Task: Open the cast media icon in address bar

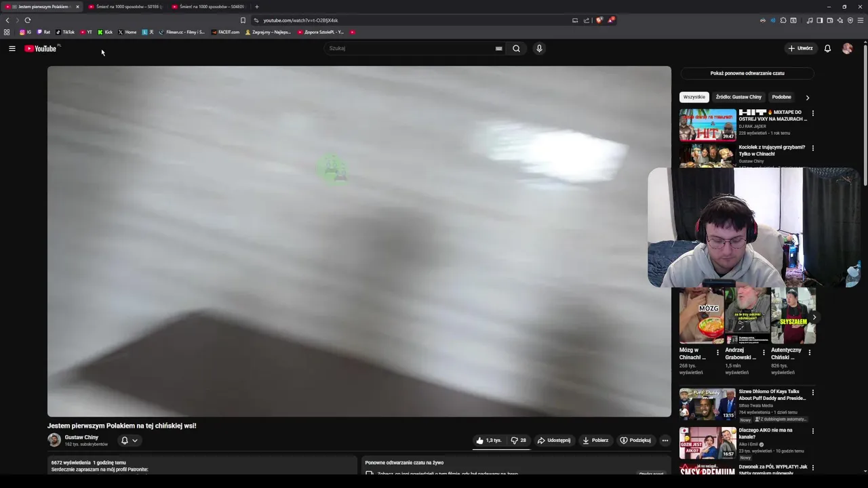Action: pyautogui.click(x=575, y=20)
